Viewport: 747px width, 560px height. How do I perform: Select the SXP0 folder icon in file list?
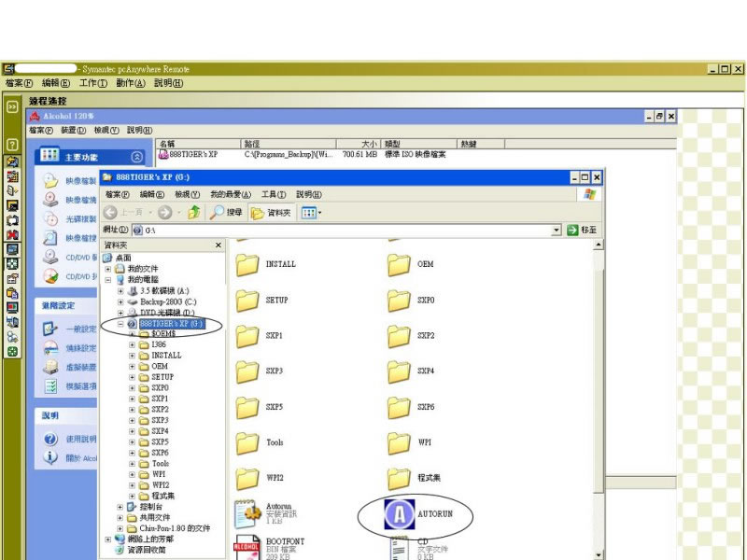point(399,301)
